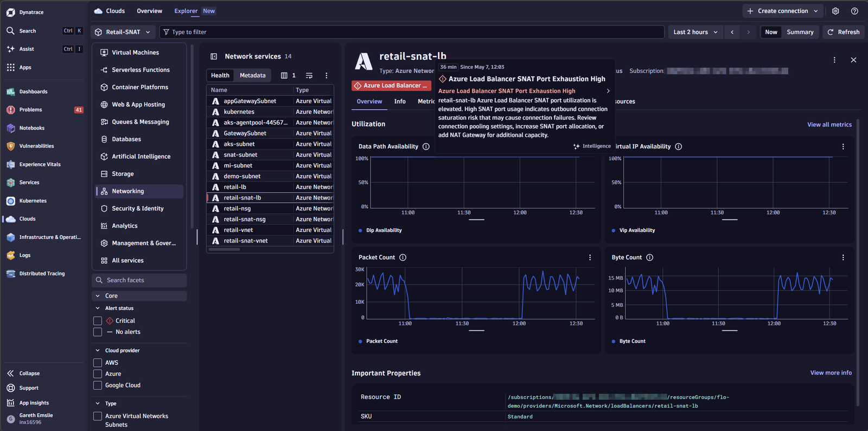Image resolution: width=868 pixels, height=431 pixels.
Task: Toggle Network services panel collapse icon
Action: pos(214,56)
